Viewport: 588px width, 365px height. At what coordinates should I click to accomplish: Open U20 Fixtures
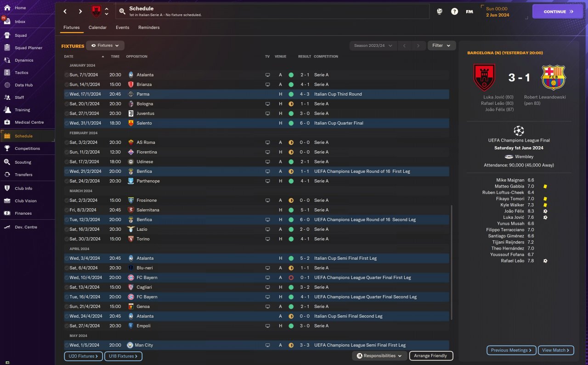tap(82, 356)
